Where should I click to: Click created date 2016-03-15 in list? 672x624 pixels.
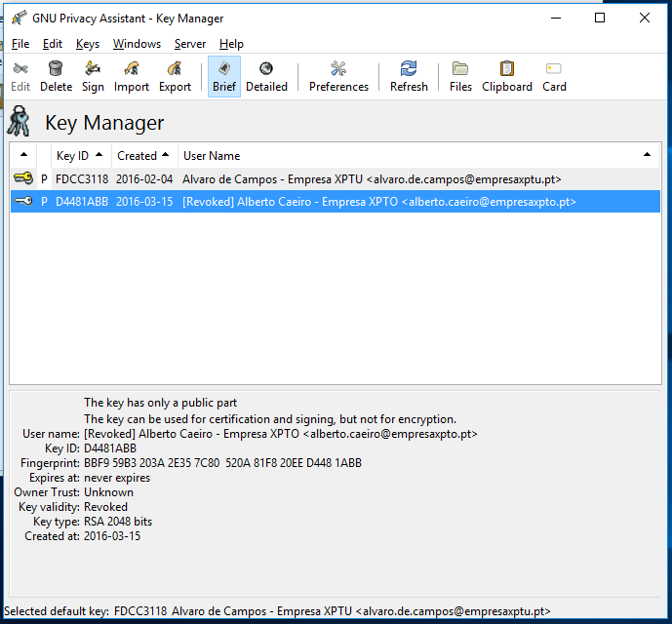(x=144, y=202)
